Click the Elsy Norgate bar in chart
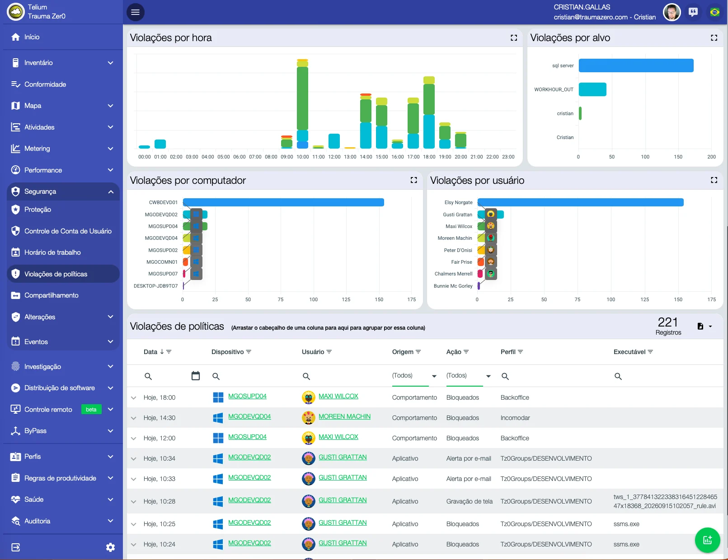Screen dimensions: 728x560 (x=580, y=202)
